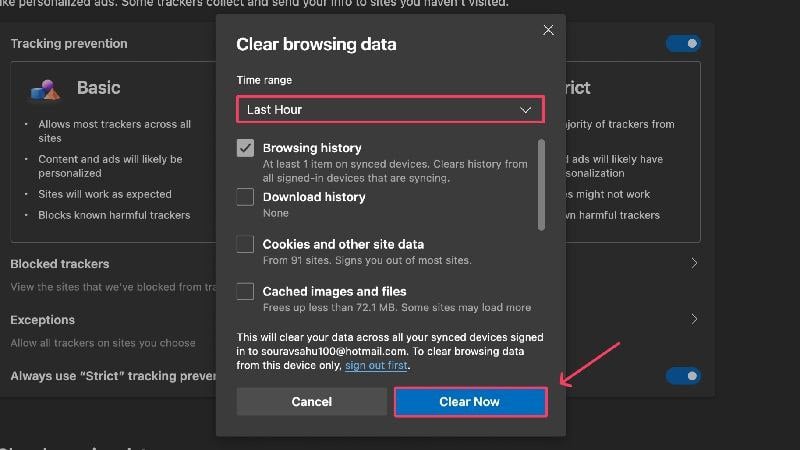Select the Strict tracking prevention card
This screenshot has height=450, width=800.
pyautogui.click(x=633, y=152)
